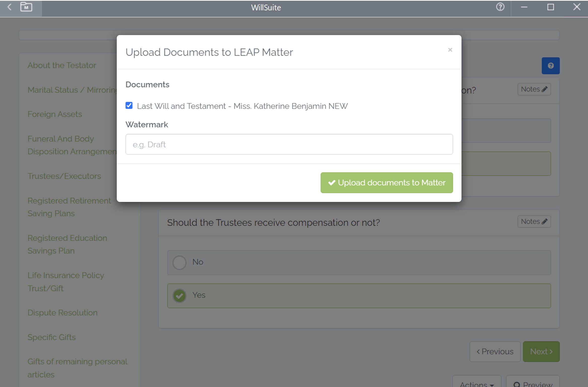Select the No radio option for trustee compensation

[x=179, y=262]
